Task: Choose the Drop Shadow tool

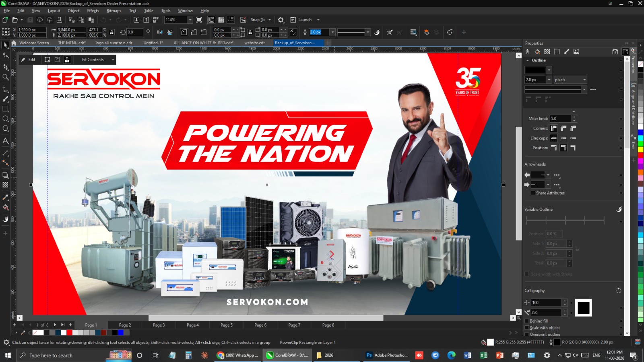Action: point(6,175)
